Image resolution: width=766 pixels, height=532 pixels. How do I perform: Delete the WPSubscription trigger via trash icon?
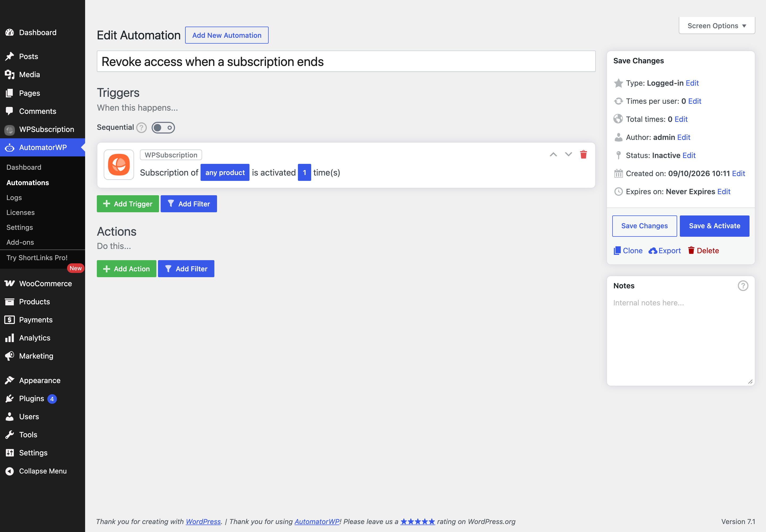pyautogui.click(x=583, y=155)
